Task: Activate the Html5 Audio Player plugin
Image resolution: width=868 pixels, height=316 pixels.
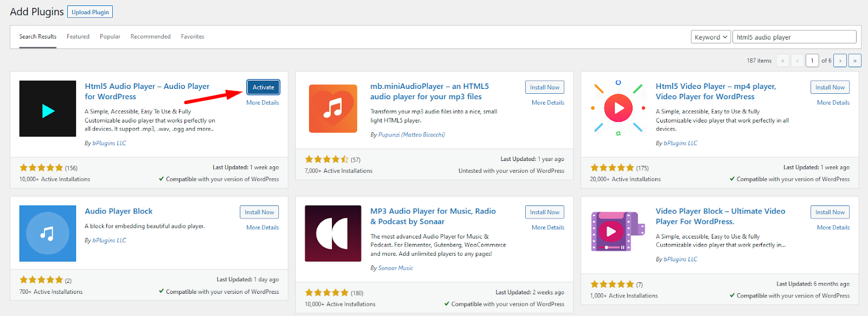Action: click(x=263, y=87)
